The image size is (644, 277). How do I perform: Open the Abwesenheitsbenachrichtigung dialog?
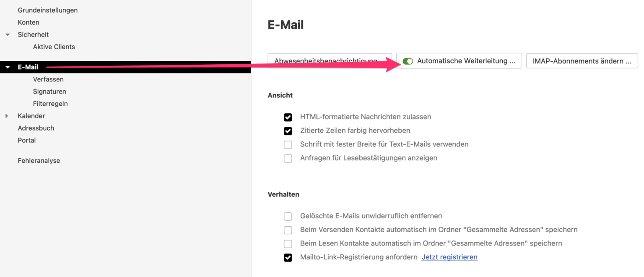pyautogui.click(x=330, y=60)
